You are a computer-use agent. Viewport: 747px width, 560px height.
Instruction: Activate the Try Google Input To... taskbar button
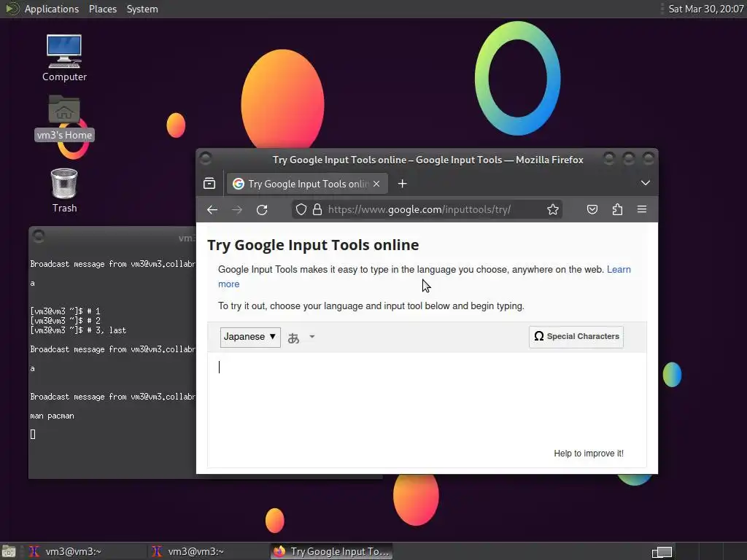(x=332, y=551)
